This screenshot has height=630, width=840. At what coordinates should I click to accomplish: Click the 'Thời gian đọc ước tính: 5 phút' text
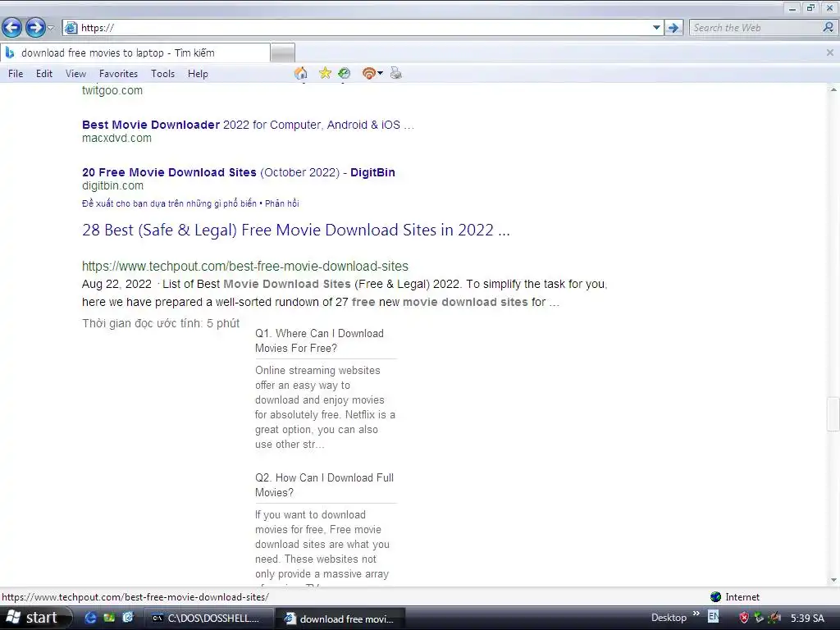161,323
